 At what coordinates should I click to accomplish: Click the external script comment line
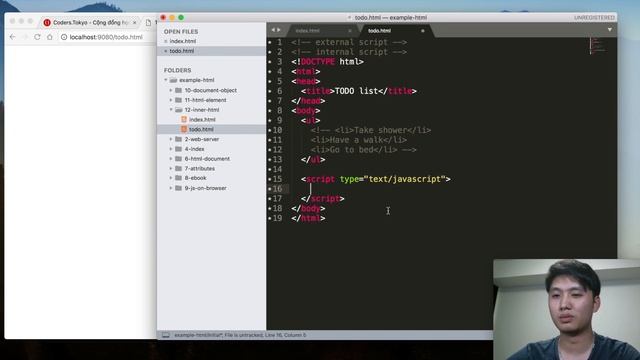pos(349,42)
